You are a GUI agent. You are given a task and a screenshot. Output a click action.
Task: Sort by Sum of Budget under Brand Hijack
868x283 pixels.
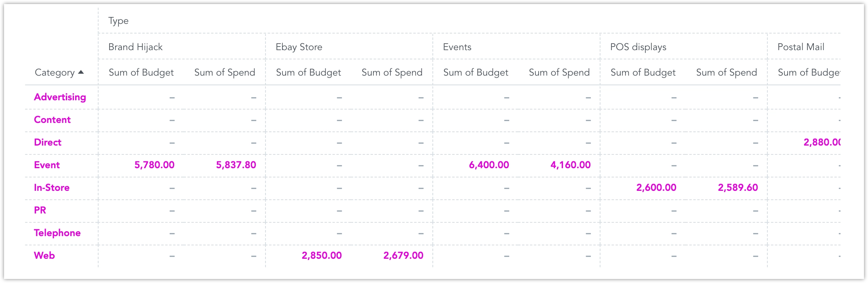pos(141,73)
